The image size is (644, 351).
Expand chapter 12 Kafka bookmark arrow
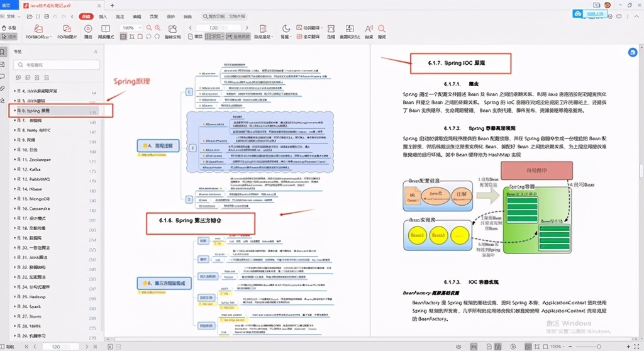tap(15, 169)
